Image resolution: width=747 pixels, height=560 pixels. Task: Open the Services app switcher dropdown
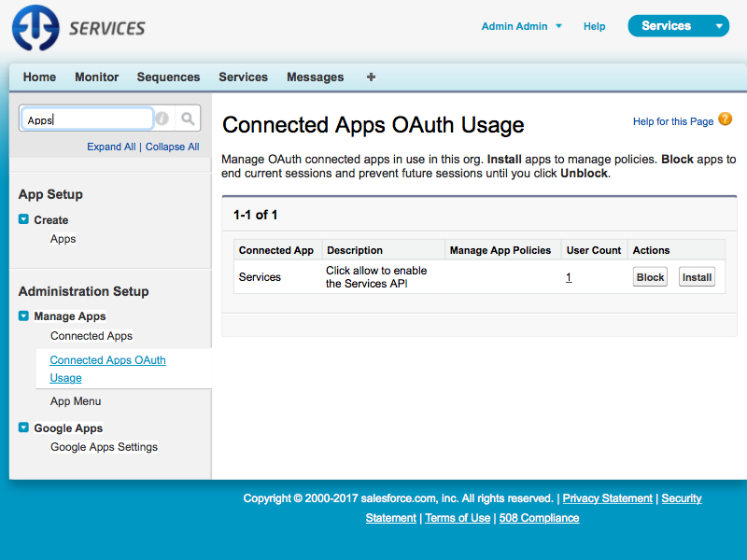click(679, 26)
